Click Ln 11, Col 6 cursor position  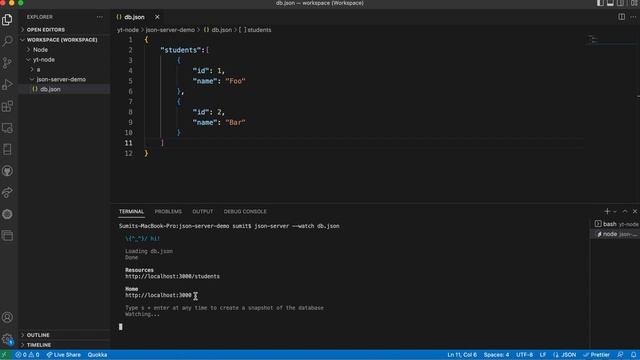(x=462, y=355)
